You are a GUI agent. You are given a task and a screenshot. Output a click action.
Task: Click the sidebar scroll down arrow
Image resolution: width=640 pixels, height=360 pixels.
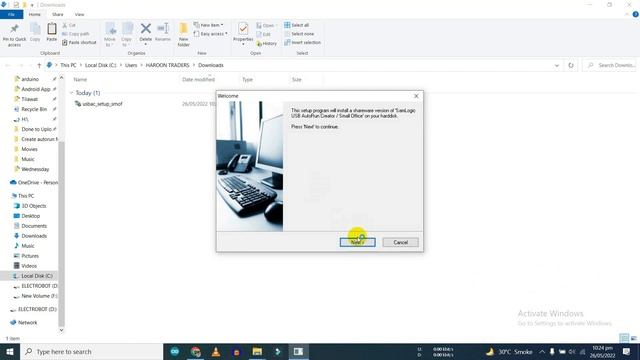[61, 330]
